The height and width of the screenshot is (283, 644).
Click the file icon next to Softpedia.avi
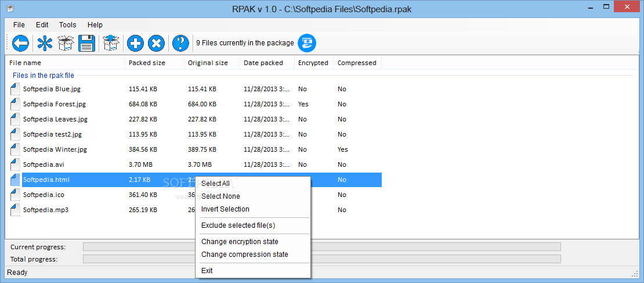click(x=15, y=164)
